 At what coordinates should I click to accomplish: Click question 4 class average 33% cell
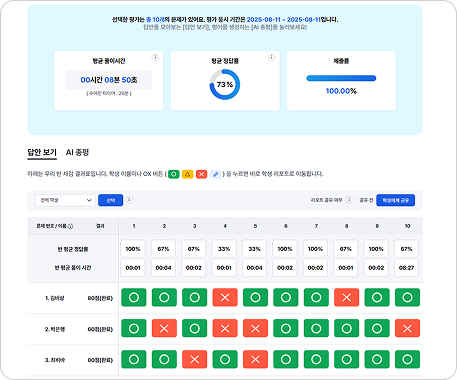tap(224, 249)
